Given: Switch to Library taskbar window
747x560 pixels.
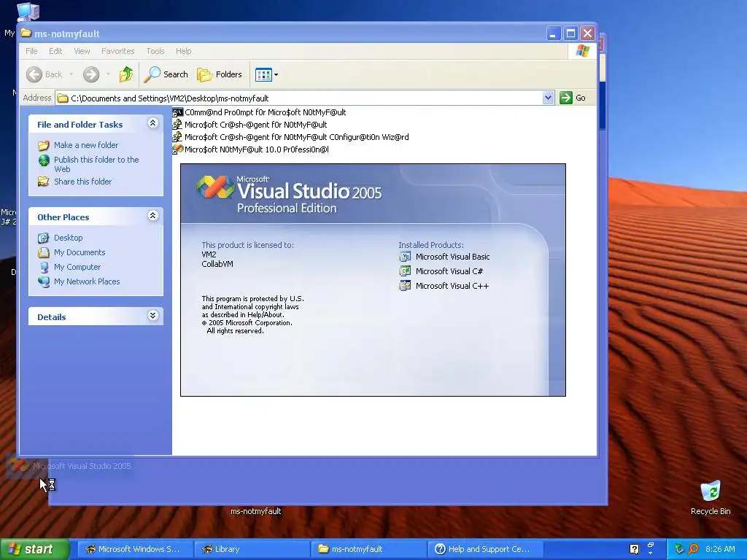Looking at the screenshot, I should (x=252, y=549).
